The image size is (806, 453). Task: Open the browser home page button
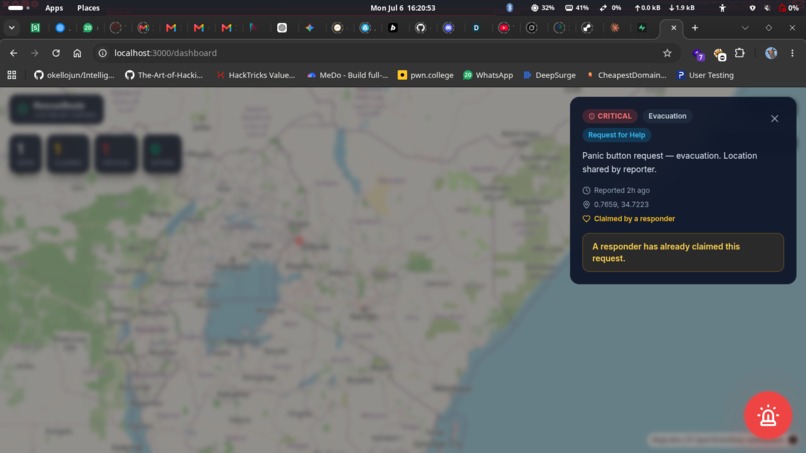[x=77, y=53]
